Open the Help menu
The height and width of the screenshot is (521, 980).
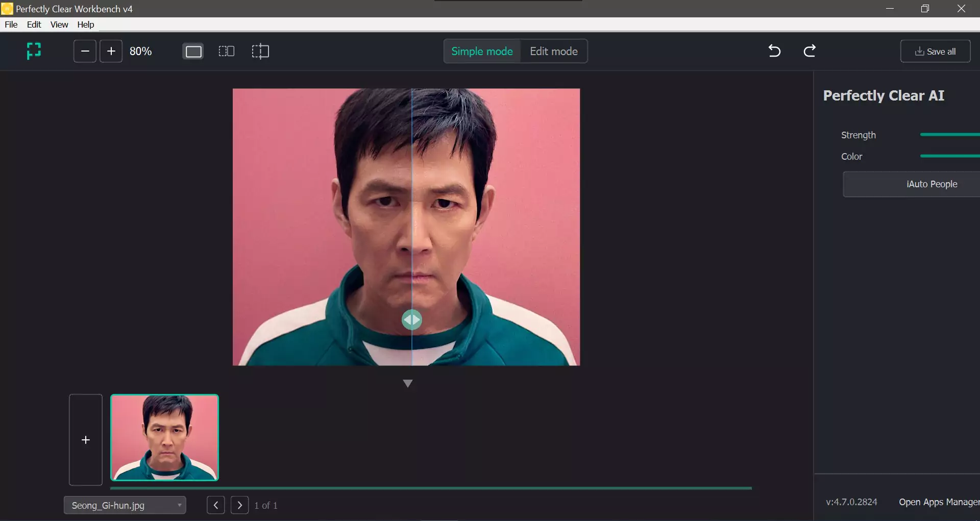pyautogui.click(x=86, y=24)
